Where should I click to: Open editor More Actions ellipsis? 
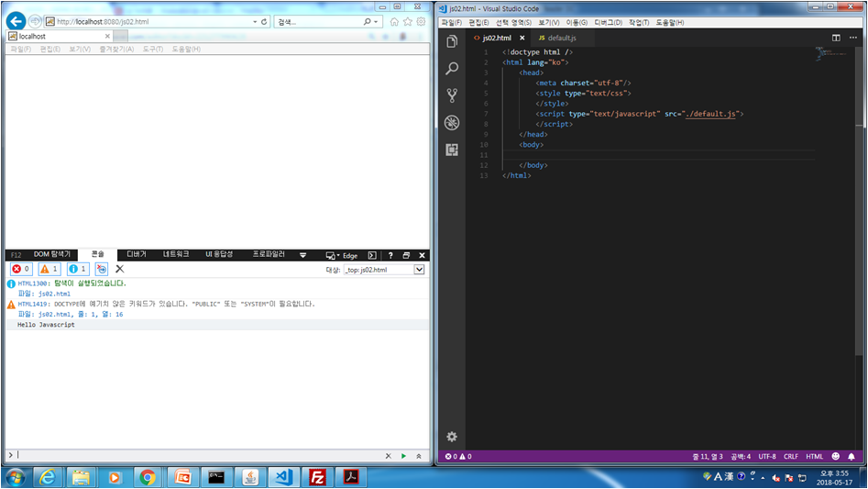tap(853, 38)
